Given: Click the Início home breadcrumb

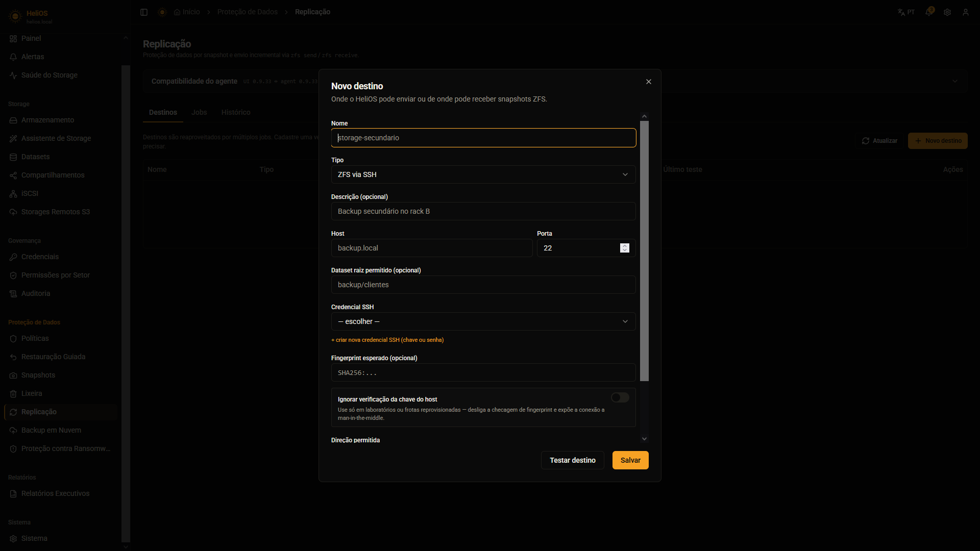Looking at the screenshot, I should (x=187, y=12).
